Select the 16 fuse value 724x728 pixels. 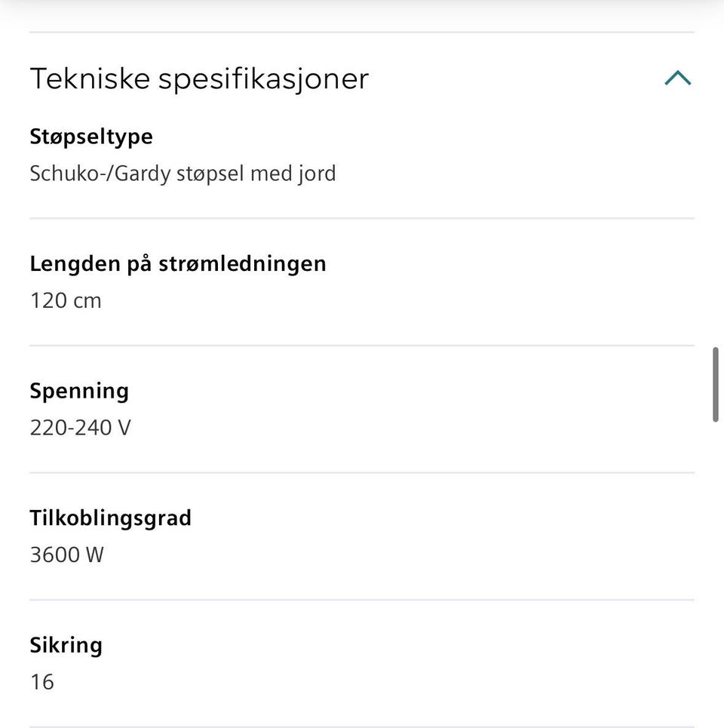click(x=42, y=683)
